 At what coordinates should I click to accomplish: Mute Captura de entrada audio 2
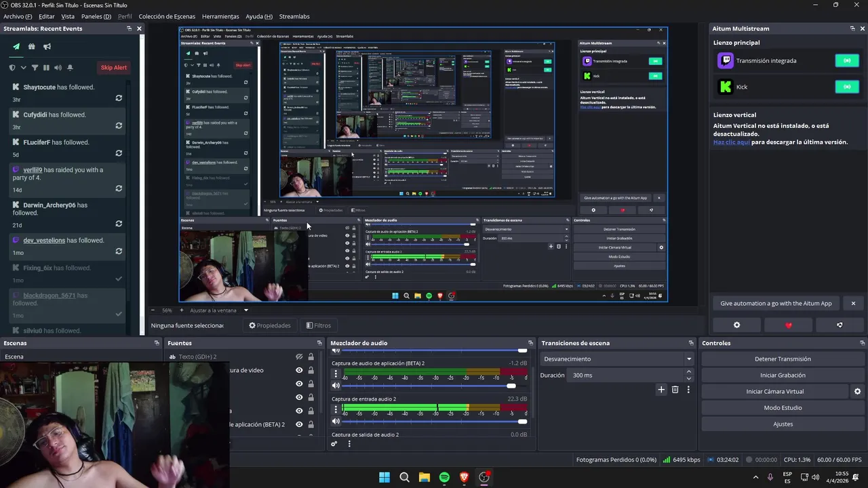(x=336, y=421)
